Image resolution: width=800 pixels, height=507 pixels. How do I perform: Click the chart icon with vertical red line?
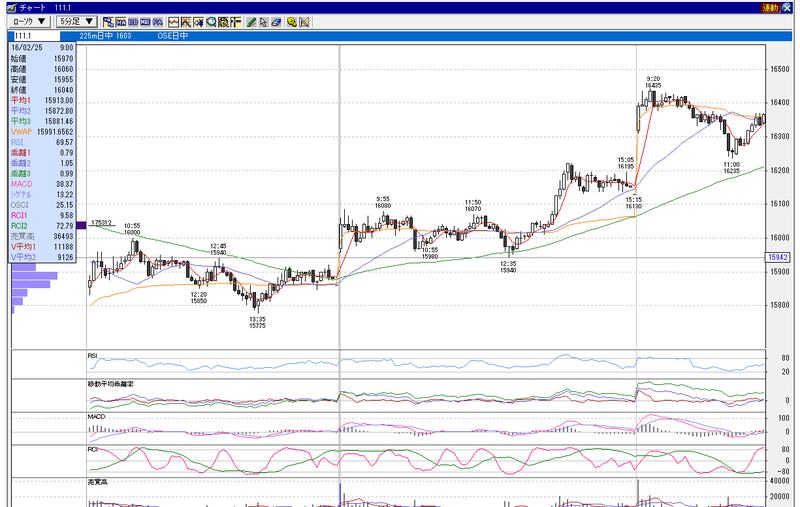(x=186, y=22)
